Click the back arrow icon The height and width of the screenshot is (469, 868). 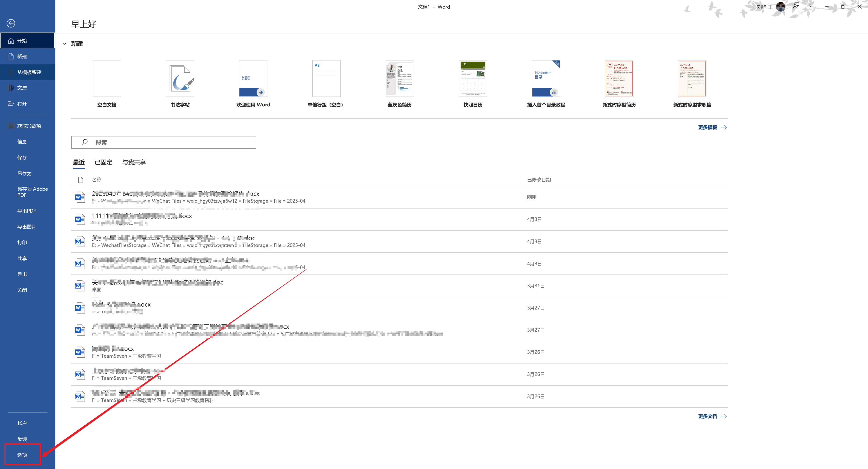11,23
